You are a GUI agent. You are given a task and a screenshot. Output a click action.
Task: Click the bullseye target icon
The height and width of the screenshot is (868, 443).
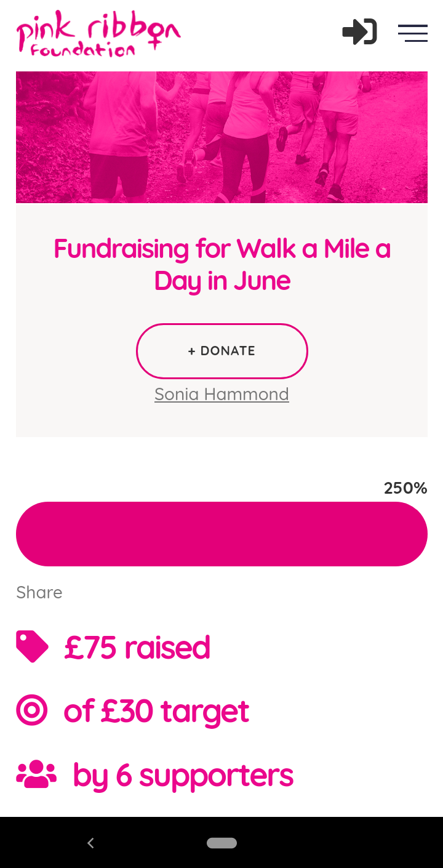tap(31, 710)
